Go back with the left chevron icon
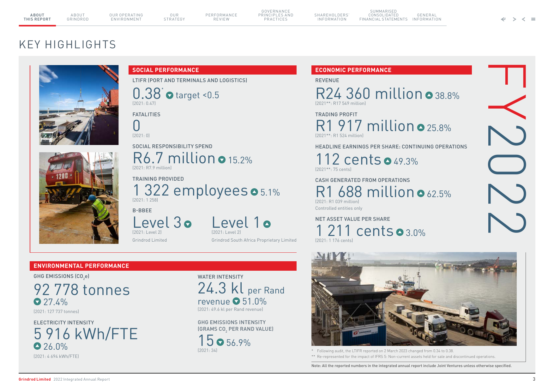The width and height of the screenshot is (554, 392). 524,19
